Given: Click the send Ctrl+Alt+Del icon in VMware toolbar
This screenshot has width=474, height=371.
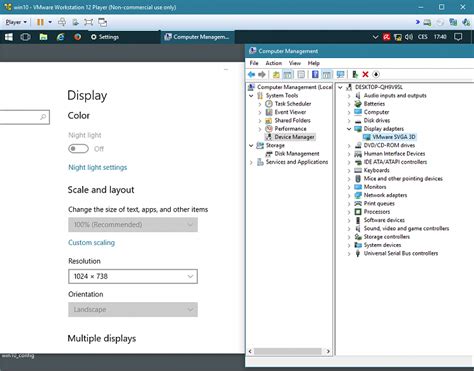Looking at the screenshot, I should (62, 22).
